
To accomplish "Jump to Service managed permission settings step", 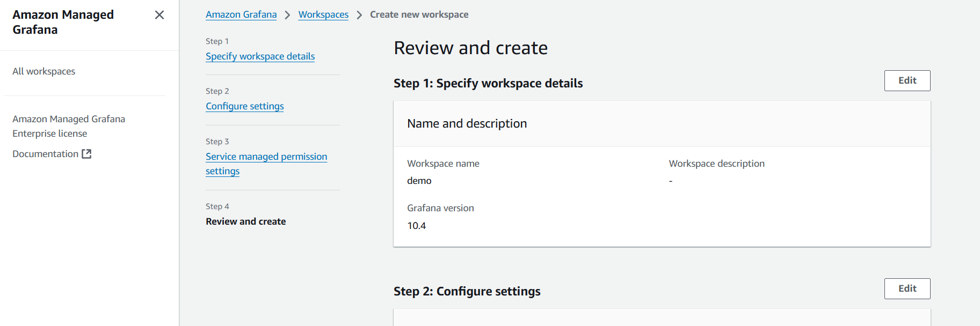I will pos(266,164).
